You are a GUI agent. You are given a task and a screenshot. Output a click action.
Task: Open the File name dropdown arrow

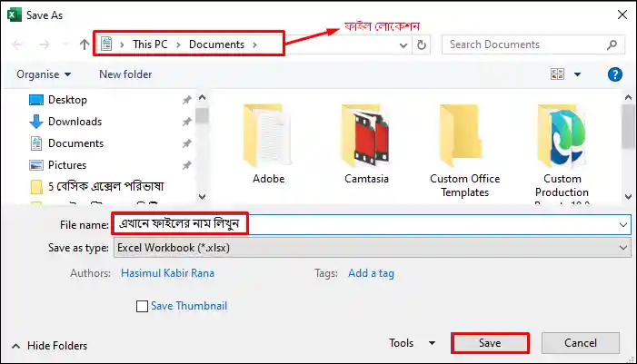(622, 224)
